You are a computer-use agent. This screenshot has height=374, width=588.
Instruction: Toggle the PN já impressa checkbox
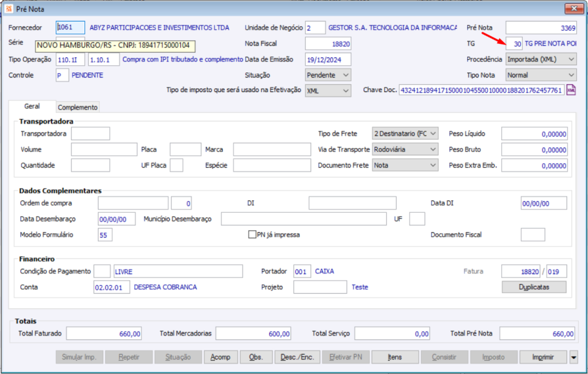pos(252,235)
